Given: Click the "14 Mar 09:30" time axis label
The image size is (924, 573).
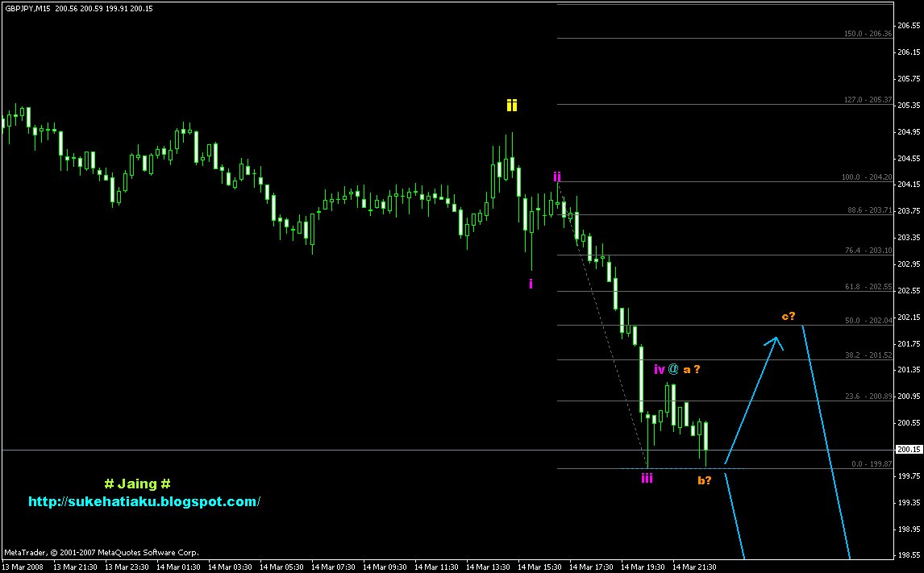Looking at the screenshot, I should click(x=385, y=567).
